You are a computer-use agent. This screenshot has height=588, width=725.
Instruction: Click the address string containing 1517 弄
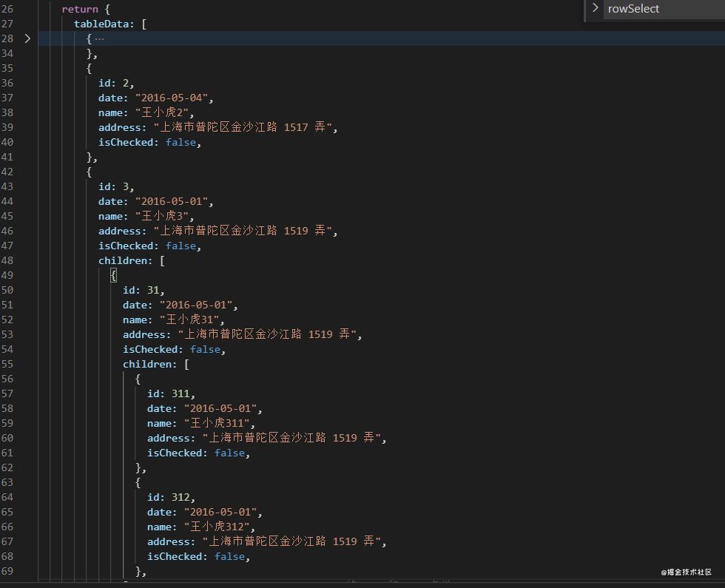245,127
